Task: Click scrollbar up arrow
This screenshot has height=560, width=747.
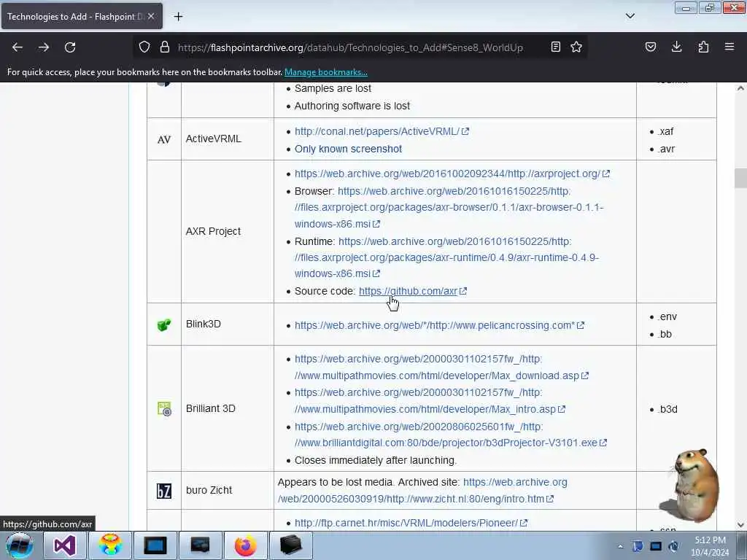Action: coord(740,88)
